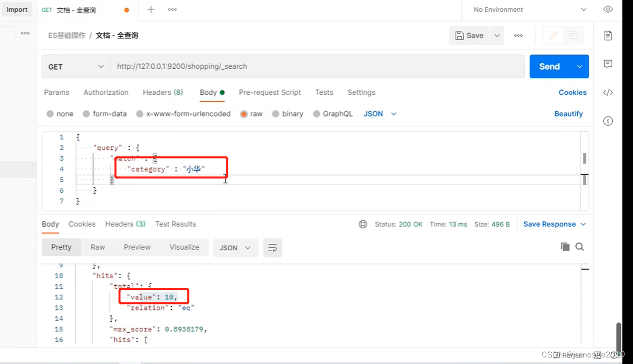Click the Send button
Viewport: 633px width, 364px height.
coord(550,67)
